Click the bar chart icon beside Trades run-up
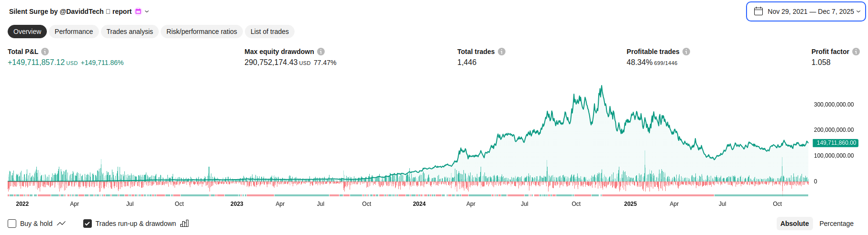 [x=185, y=224]
